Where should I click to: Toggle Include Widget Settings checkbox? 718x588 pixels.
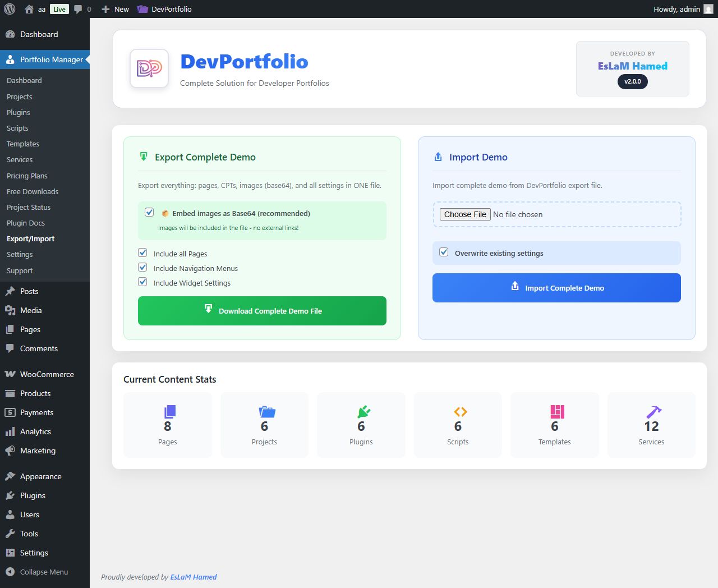[142, 282]
